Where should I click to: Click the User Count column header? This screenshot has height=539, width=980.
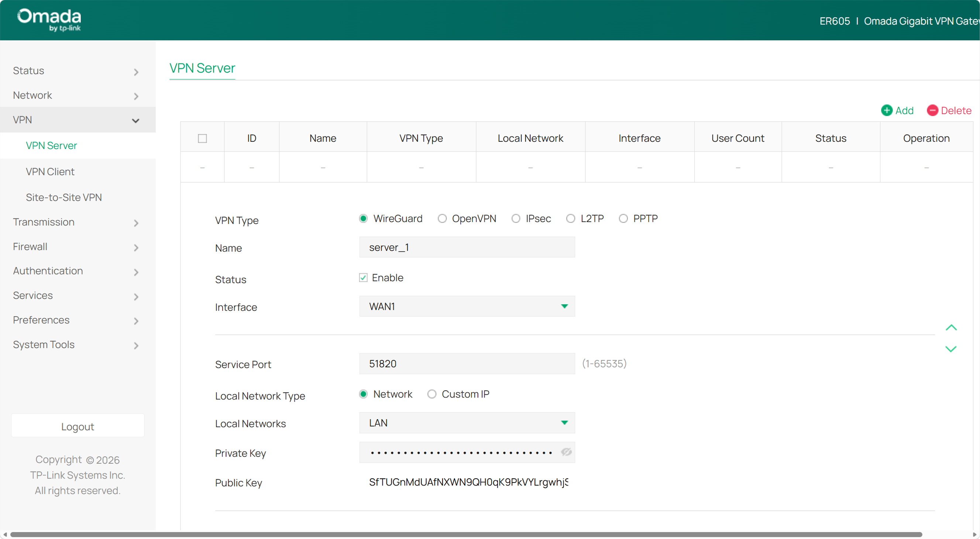737,138
